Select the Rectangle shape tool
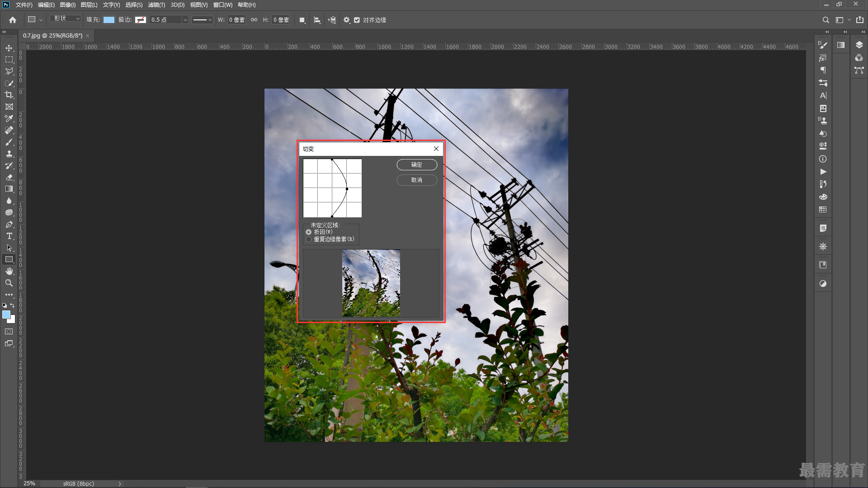Screen dimensions: 868x488 click(9, 259)
